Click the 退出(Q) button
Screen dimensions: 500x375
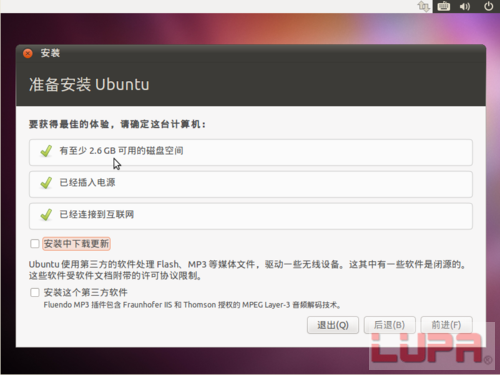click(x=333, y=325)
